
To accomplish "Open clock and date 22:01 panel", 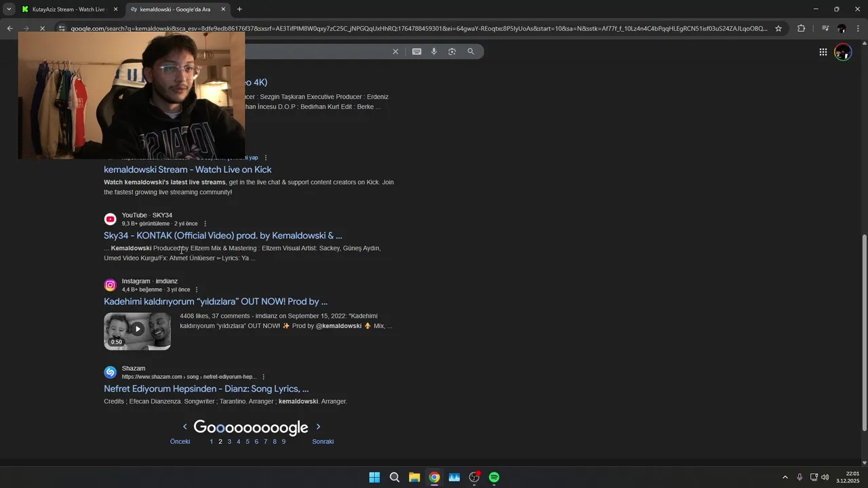I will click(849, 477).
